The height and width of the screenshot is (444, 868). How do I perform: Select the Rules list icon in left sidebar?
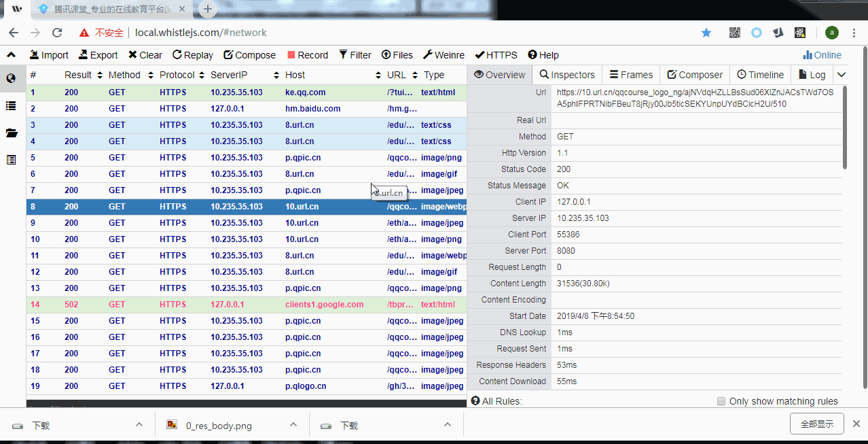[x=11, y=105]
